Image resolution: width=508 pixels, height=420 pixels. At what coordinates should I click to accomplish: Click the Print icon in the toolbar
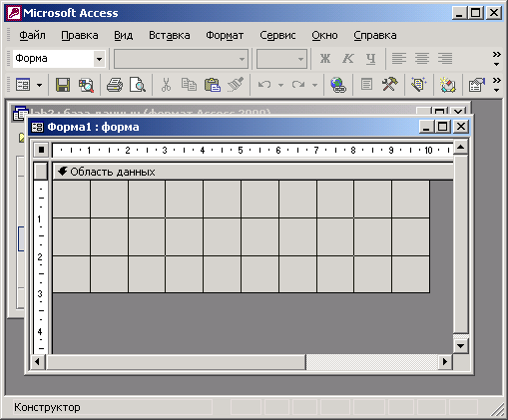115,85
